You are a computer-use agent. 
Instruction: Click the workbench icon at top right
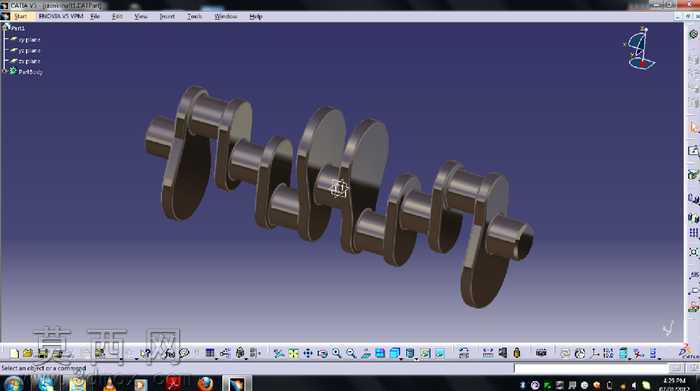pyautogui.click(x=693, y=34)
